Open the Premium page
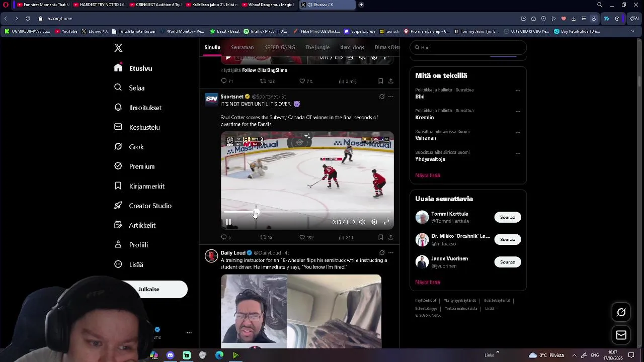This screenshot has height=362, width=644. tap(134, 166)
